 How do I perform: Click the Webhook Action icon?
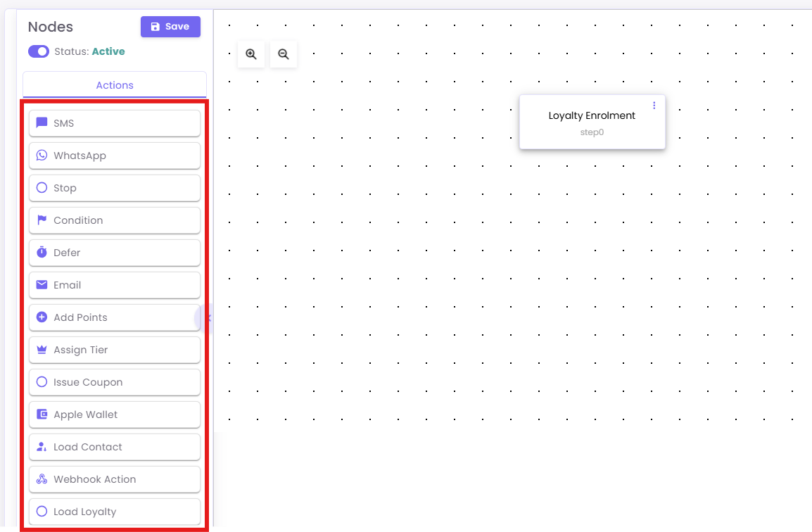tap(42, 479)
